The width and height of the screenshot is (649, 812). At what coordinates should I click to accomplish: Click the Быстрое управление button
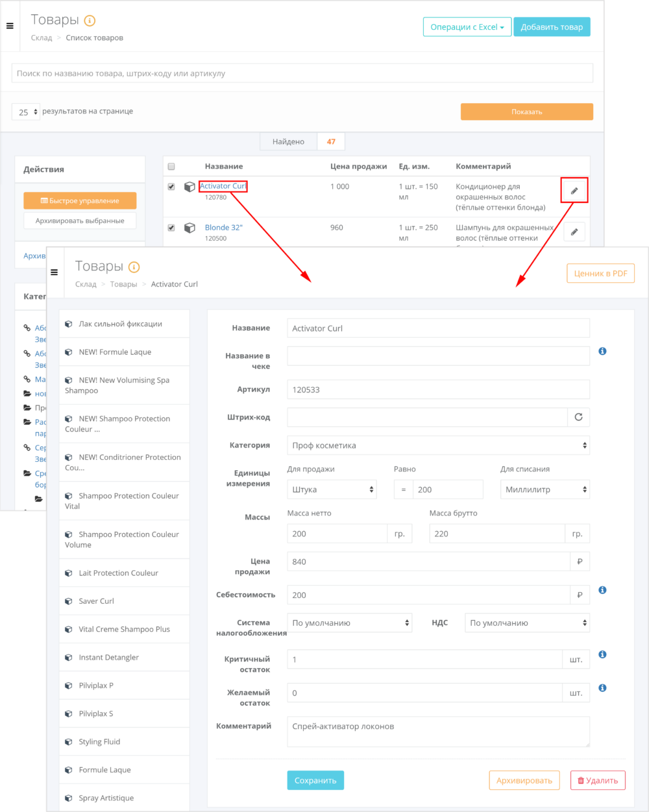(80, 201)
